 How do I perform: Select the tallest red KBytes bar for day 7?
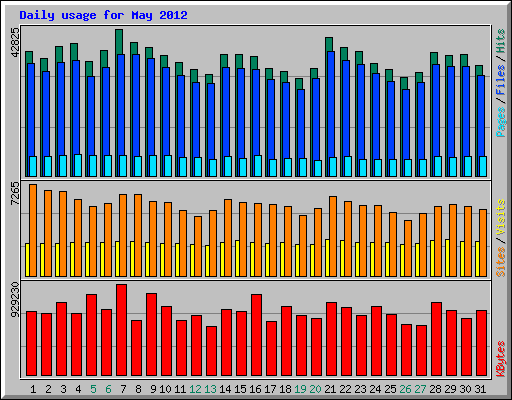(x=122, y=330)
